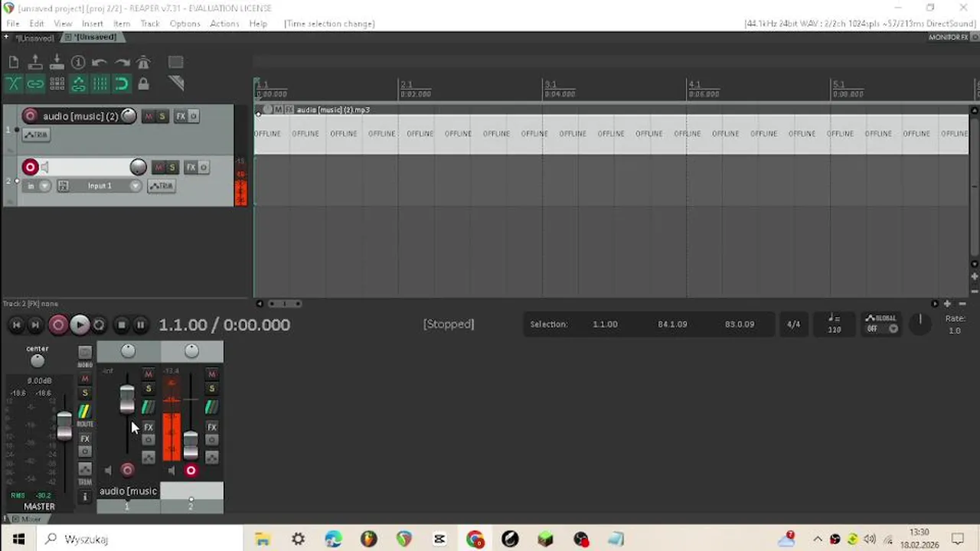Image resolution: width=980 pixels, height=551 pixels.
Task: Open Windows Start menu
Action: pyautogui.click(x=18, y=540)
